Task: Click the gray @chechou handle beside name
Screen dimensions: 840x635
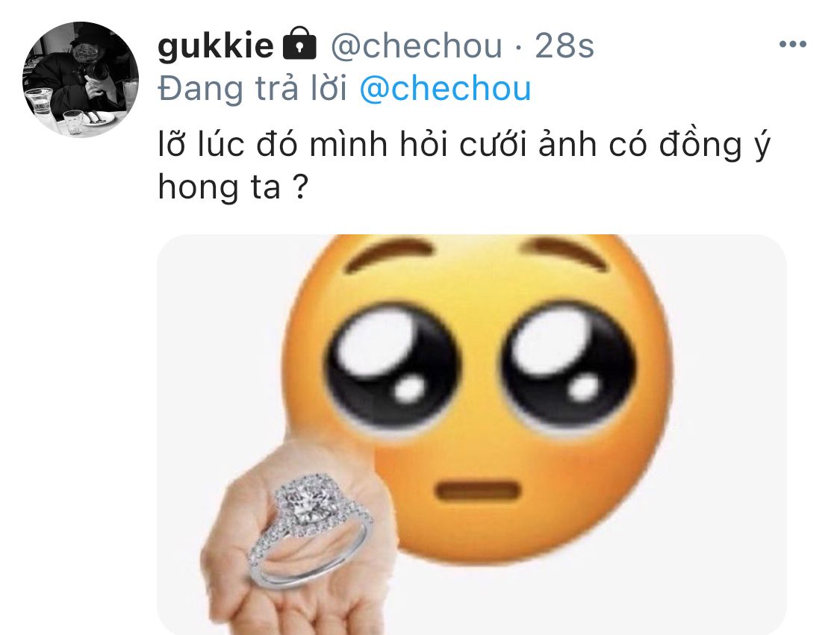Action: pyautogui.click(x=416, y=46)
